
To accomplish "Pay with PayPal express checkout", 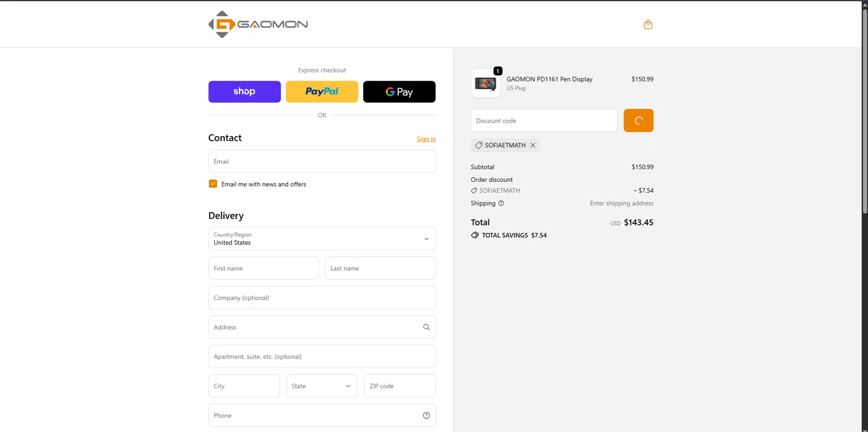I will pos(322,91).
